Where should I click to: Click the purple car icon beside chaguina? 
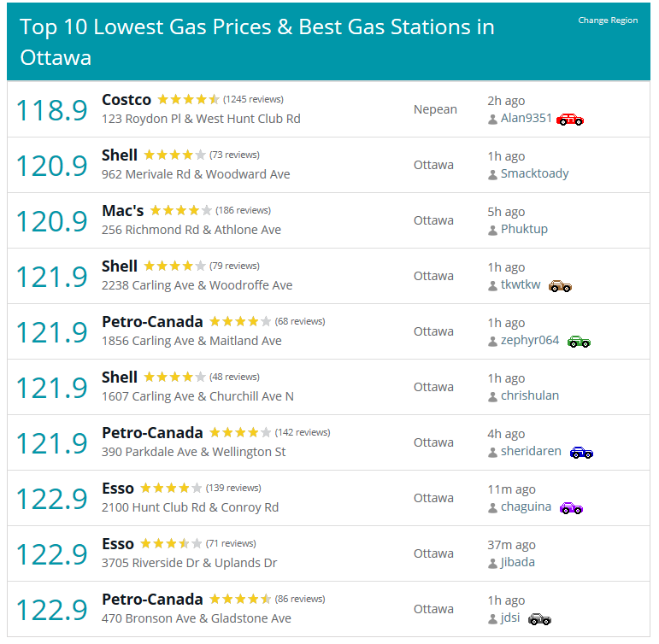[571, 508]
